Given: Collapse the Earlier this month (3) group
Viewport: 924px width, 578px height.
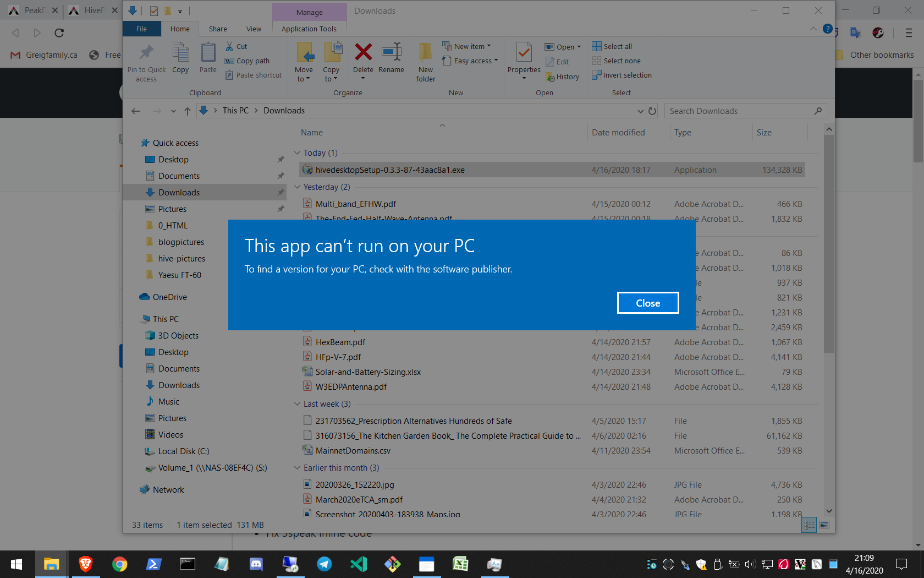Looking at the screenshot, I should [297, 468].
